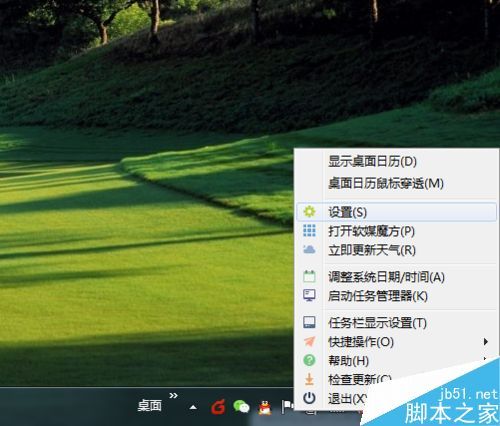The height and width of the screenshot is (426, 500).
Task: Select 调整系统日期/时间(A) item
Action: 396,277
